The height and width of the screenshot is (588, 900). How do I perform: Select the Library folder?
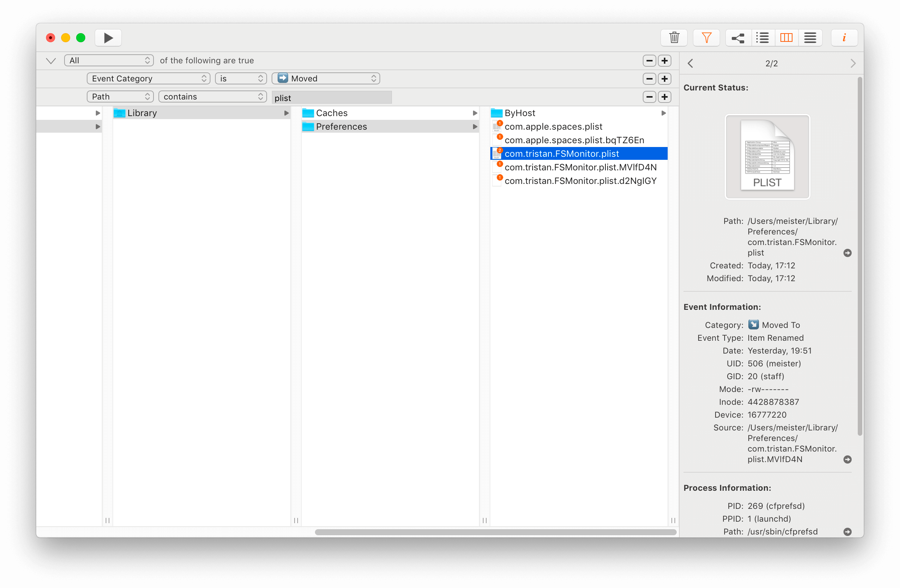(x=201, y=113)
